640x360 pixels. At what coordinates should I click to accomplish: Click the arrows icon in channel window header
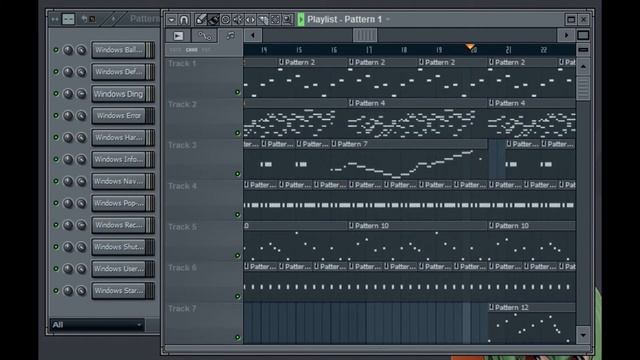point(55,19)
